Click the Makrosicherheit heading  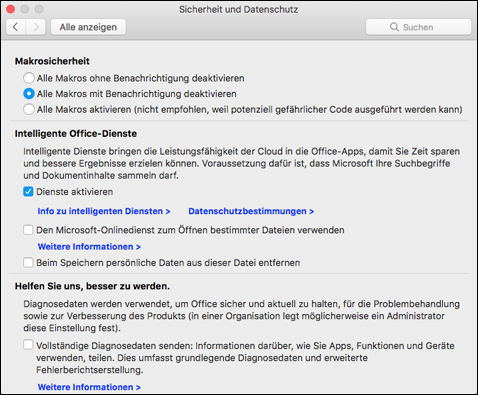(52, 61)
